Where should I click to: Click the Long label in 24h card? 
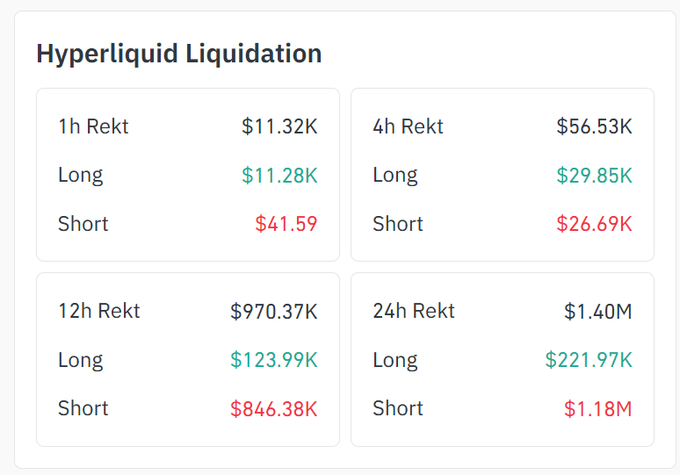395,360
